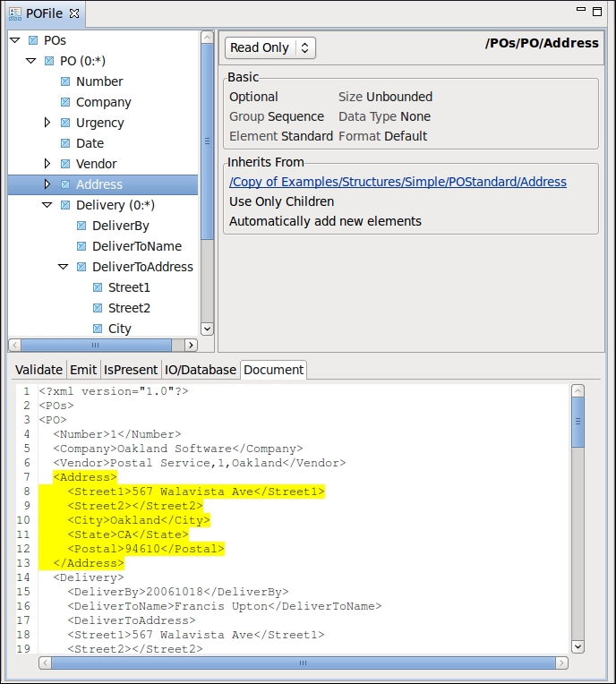Viewport: 616px width, 684px height.
Task: Select the Document tab
Action: point(274,370)
